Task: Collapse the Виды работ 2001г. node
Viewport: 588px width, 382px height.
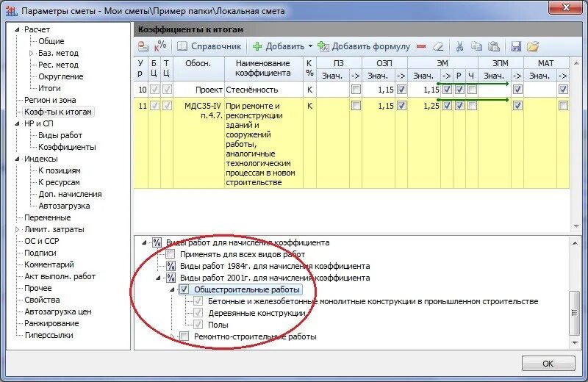Action: 158,278
